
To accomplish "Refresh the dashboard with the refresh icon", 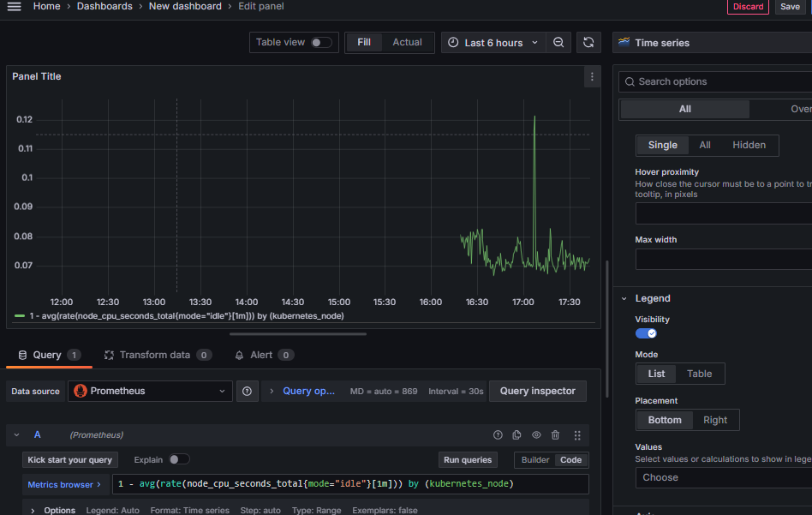I will (588, 43).
